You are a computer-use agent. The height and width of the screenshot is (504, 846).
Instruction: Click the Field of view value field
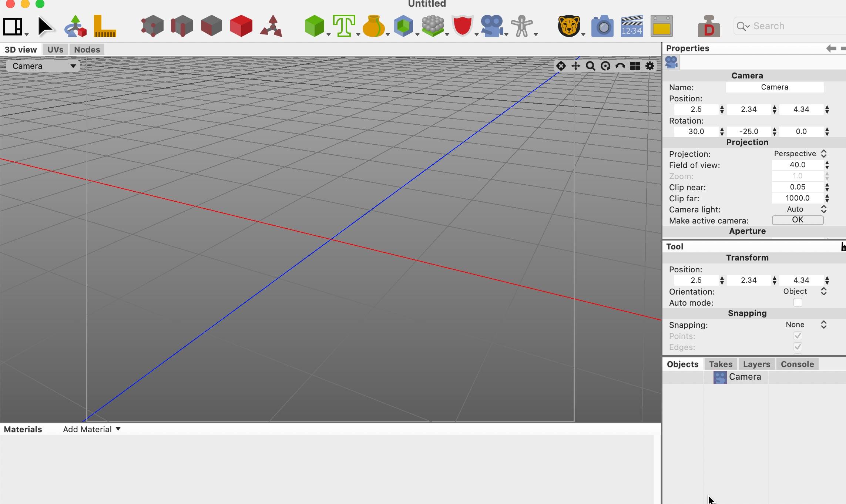pos(797,165)
